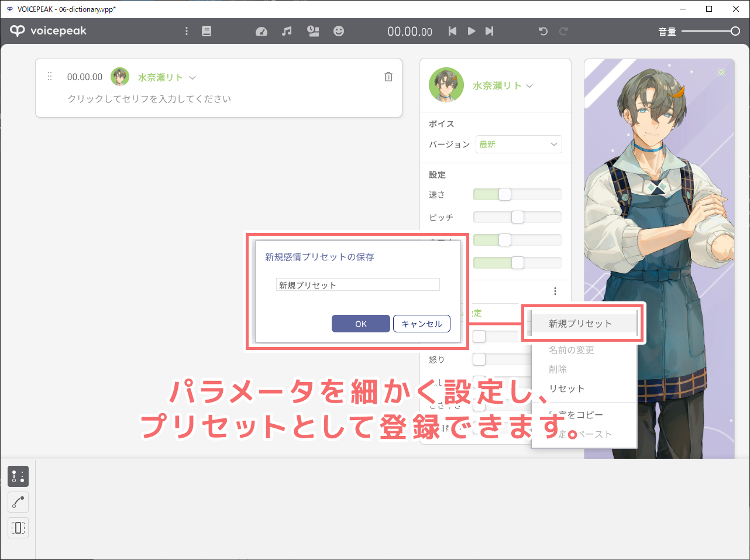Skip to next line

point(490,31)
